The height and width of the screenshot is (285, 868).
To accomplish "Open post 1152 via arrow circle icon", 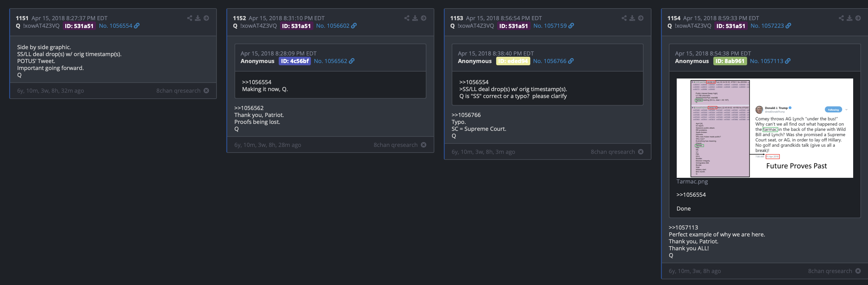I will 424,18.
